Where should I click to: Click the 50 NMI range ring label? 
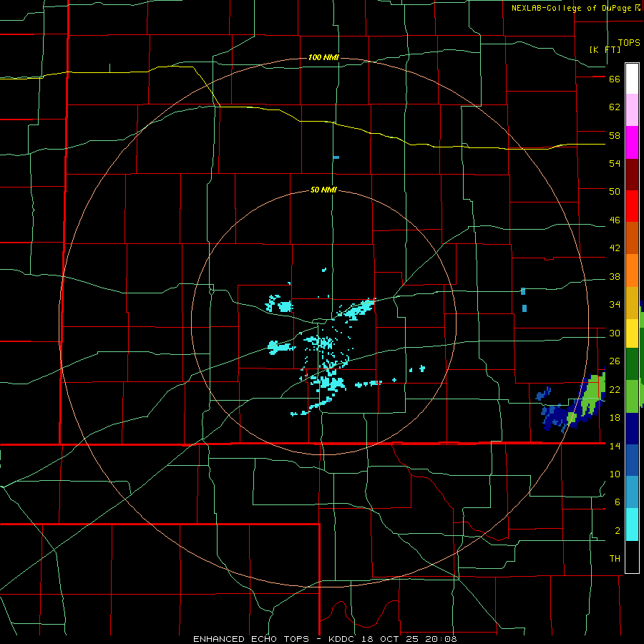(323, 190)
